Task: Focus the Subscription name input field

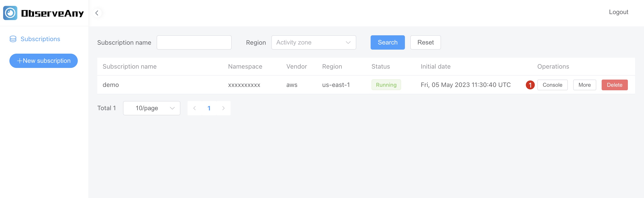Action: coord(194,43)
